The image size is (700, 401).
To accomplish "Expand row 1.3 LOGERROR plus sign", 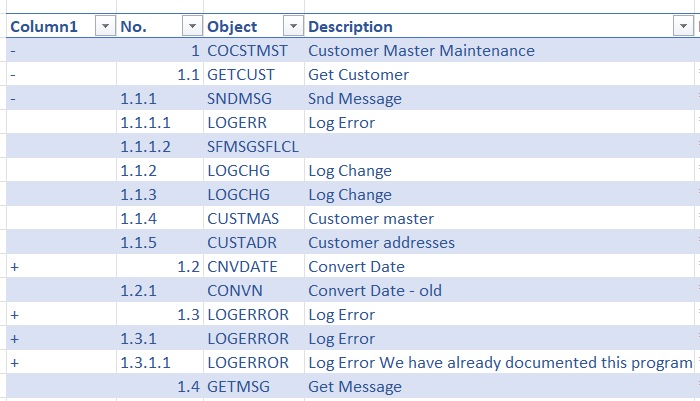I will pyautogui.click(x=14, y=315).
